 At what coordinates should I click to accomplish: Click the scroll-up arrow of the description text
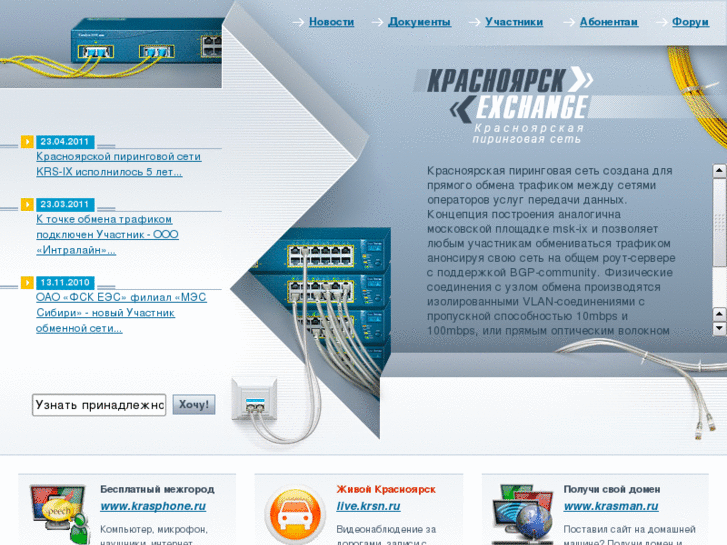tap(719, 171)
